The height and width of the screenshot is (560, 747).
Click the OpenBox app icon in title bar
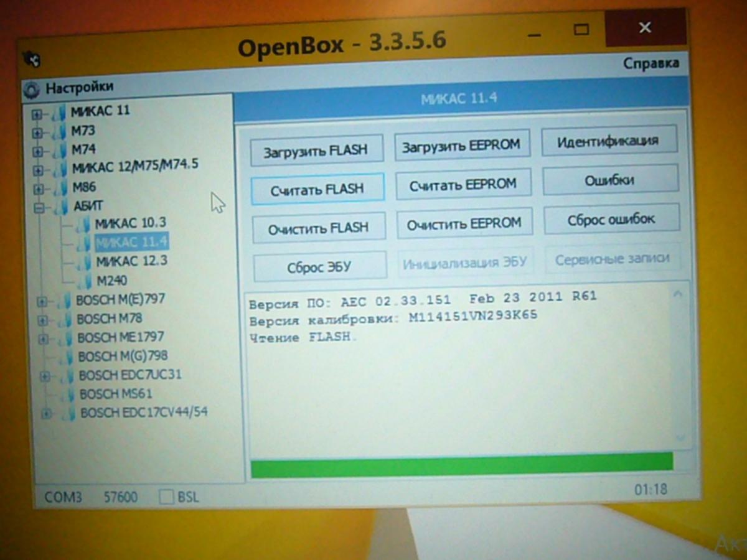point(31,60)
